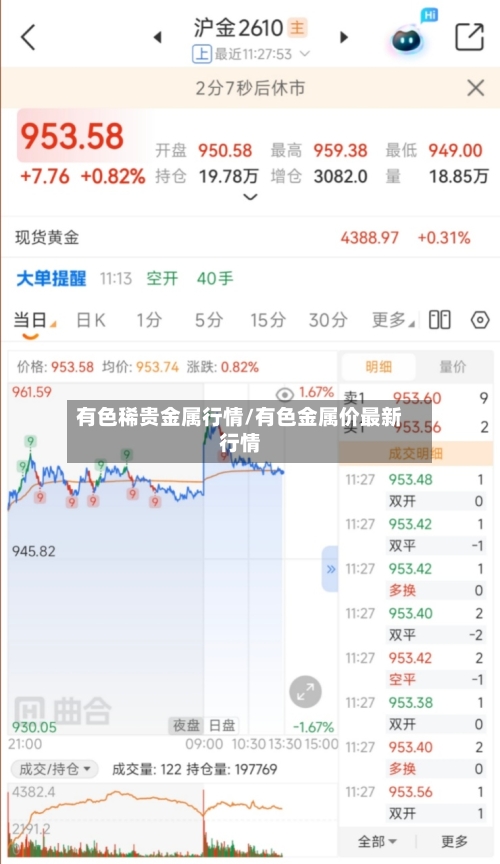The height and width of the screenshot is (864, 500).
Task: Tap the 持仓量 197769 readout
Action: click(231, 769)
